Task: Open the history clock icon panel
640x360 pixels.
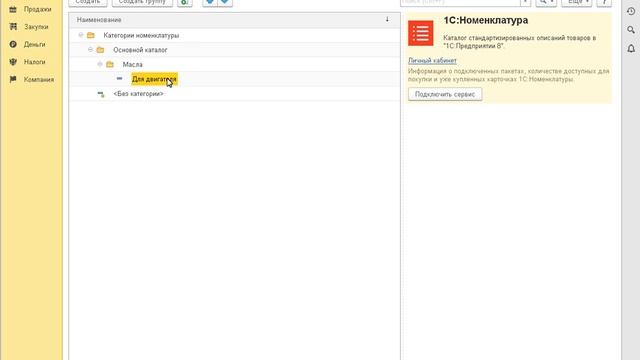Action: [631, 11]
